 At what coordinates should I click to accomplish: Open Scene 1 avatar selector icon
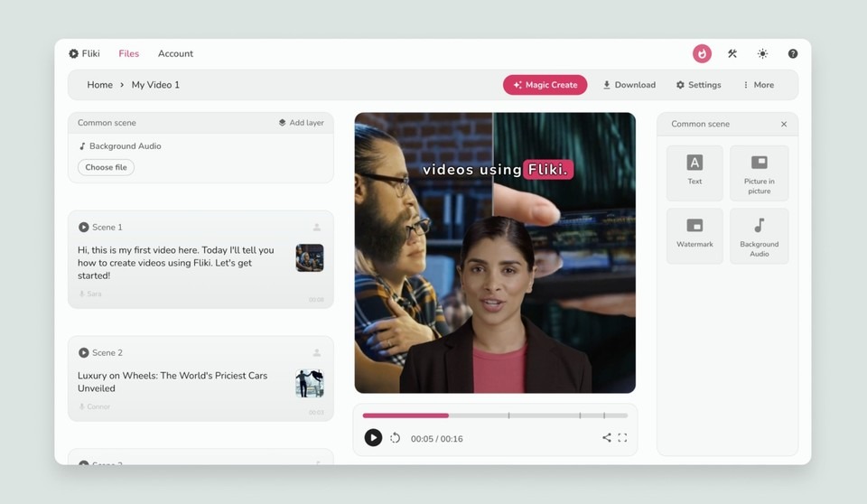tap(317, 228)
